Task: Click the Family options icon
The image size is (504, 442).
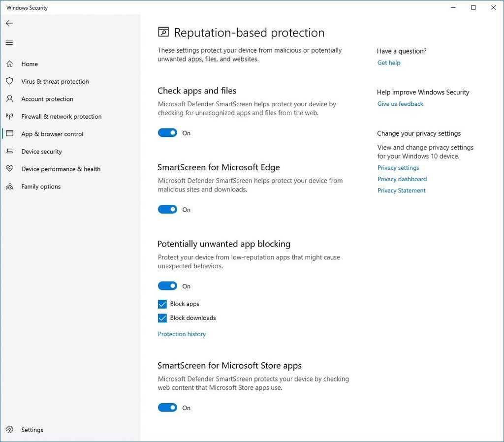Action: click(x=9, y=187)
